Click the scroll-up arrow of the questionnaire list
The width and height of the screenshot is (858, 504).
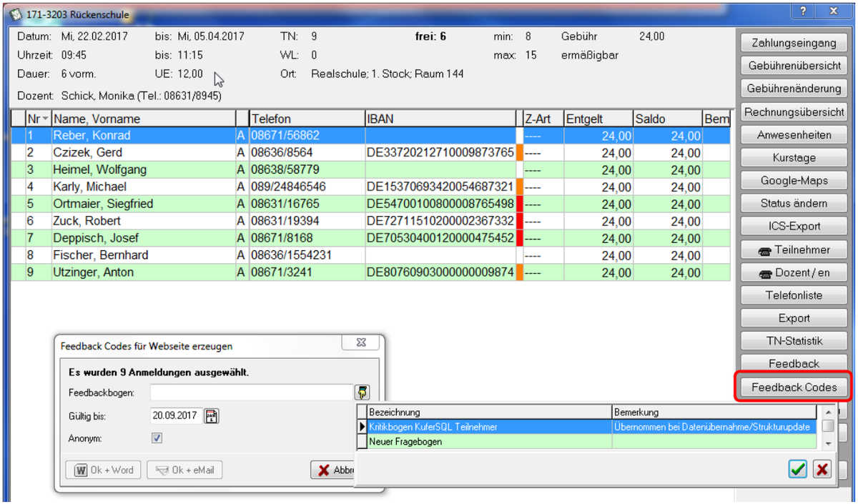(x=827, y=412)
